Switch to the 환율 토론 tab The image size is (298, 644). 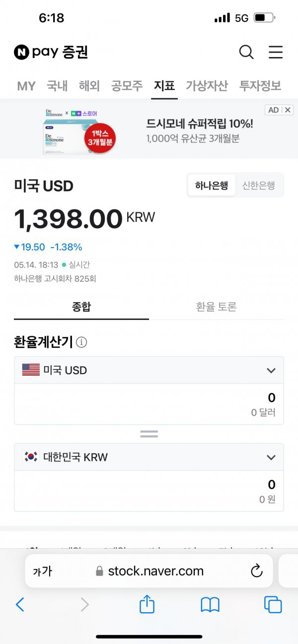[x=217, y=307]
